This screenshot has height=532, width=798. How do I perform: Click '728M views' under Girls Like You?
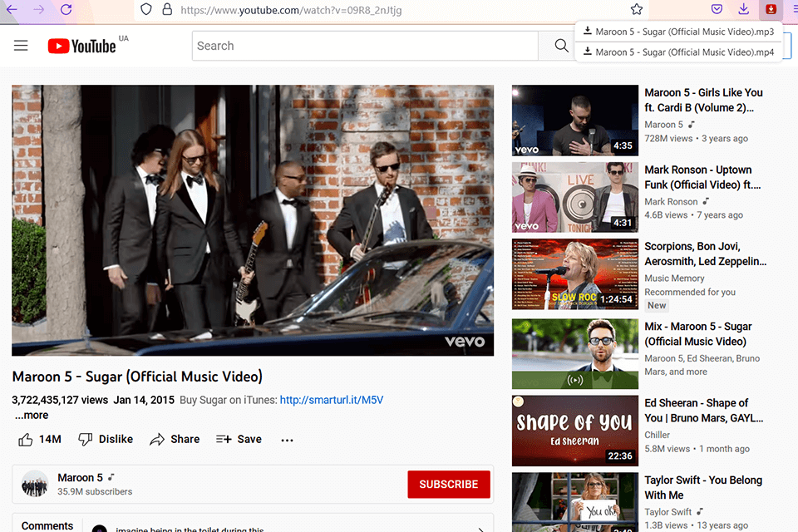click(668, 139)
